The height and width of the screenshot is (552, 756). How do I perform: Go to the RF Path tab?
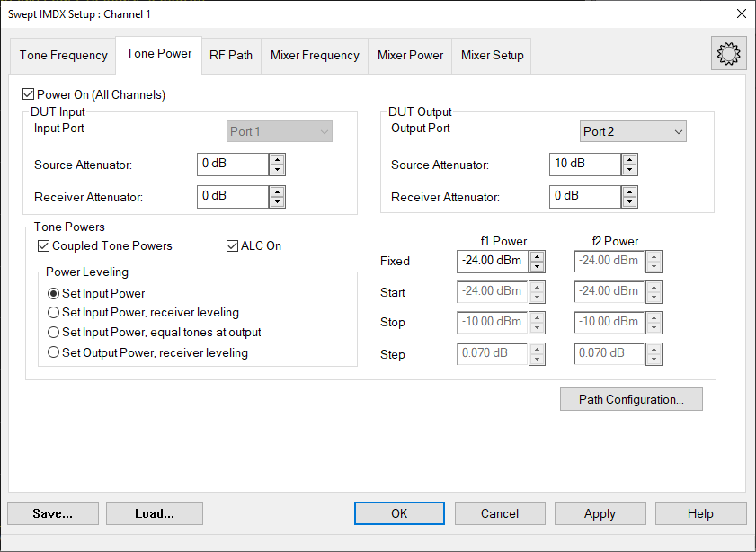click(231, 55)
